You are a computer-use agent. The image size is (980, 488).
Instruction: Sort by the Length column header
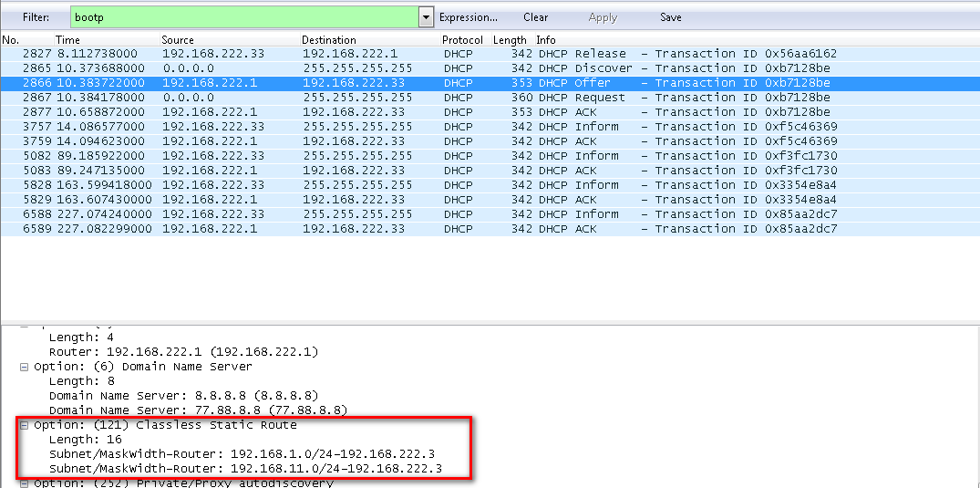[x=510, y=40]
